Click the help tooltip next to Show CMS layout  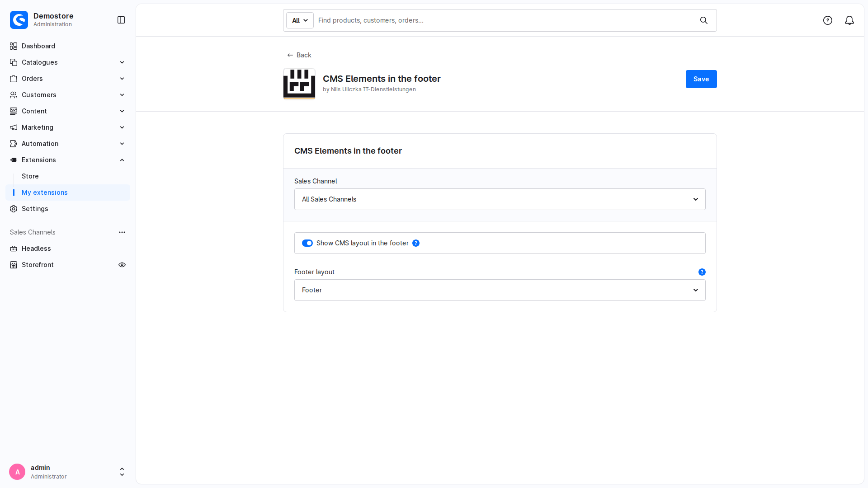tap(416, 243)
